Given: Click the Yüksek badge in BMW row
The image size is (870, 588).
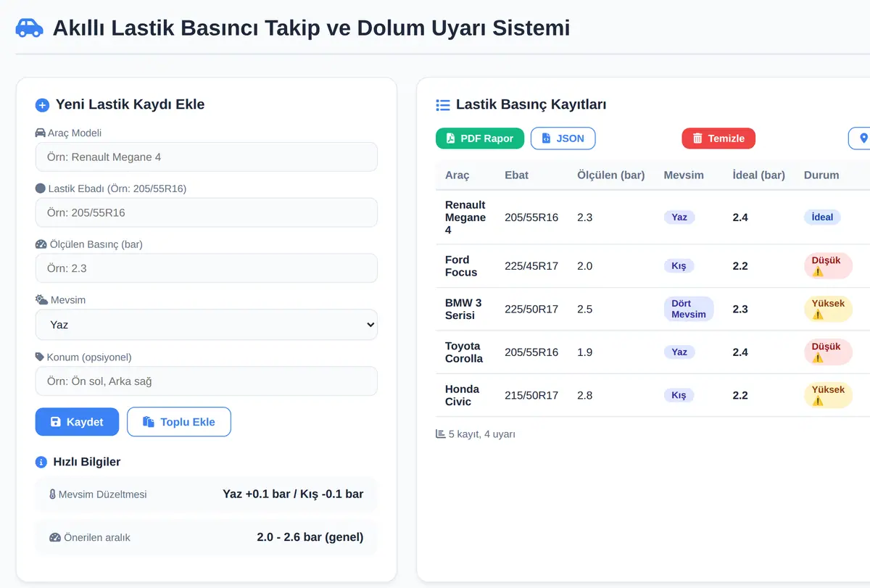Looking at the screenshot, I should click(828, 309).
